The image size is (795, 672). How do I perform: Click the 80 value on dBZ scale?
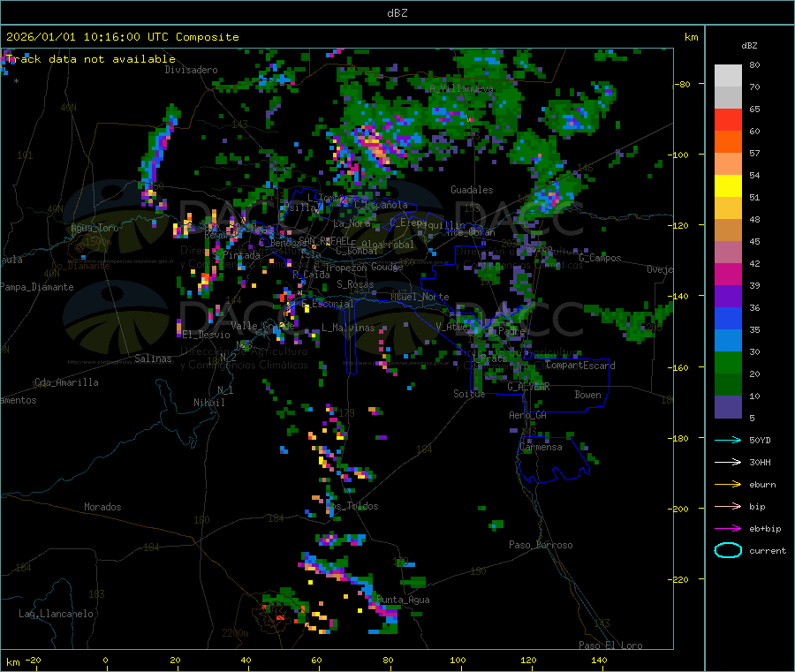[754, 64]
